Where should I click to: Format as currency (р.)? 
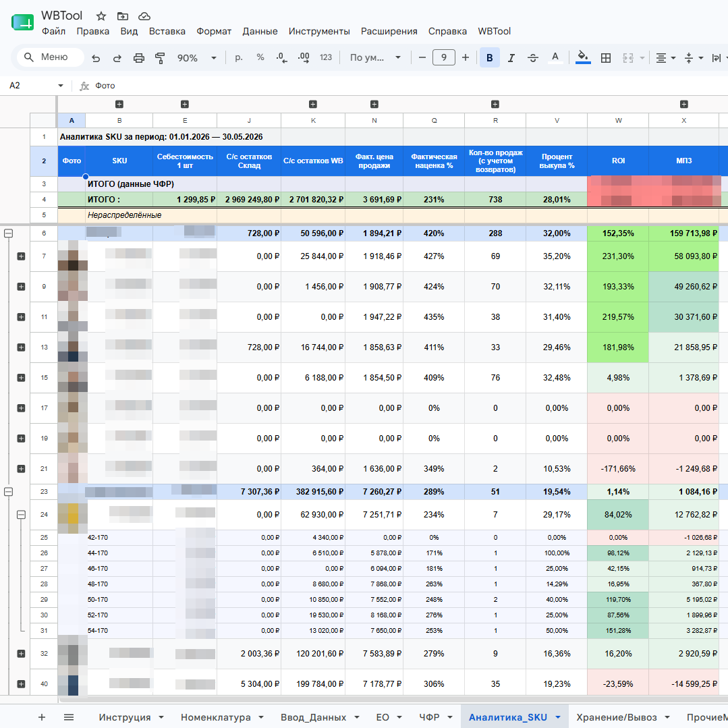pyautogui.click(x=239, y=57)
